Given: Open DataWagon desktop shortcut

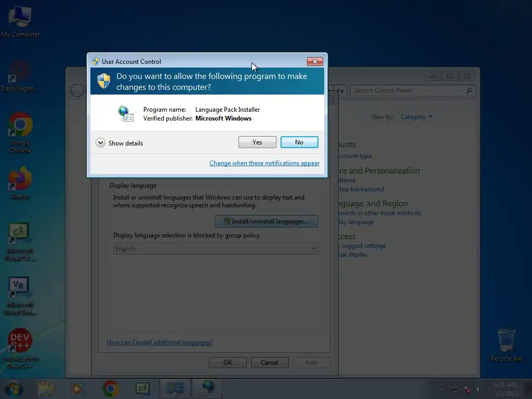Looking at the screenshot, I should click(x=20, y=76).
